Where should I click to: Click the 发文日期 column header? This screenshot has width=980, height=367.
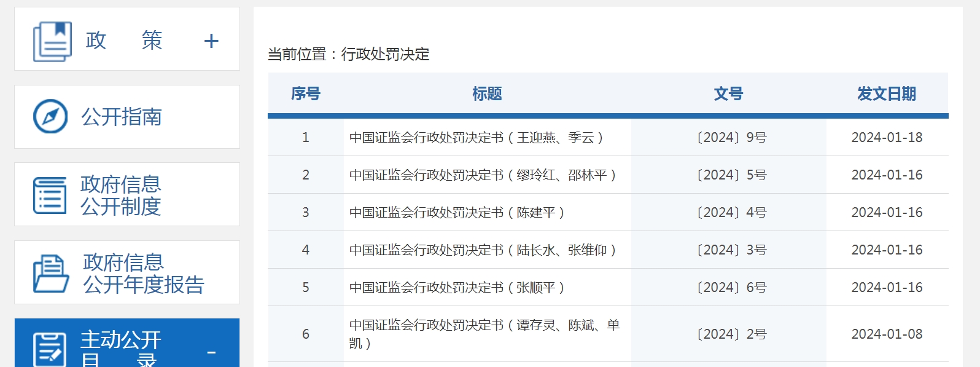886,94
